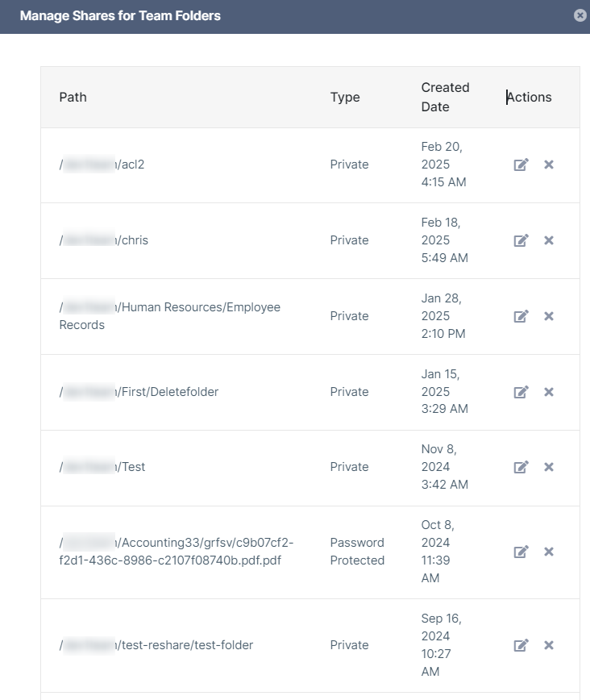
Task: Edit the First/Deletefolder share
Action: click(x=521, y=392)
